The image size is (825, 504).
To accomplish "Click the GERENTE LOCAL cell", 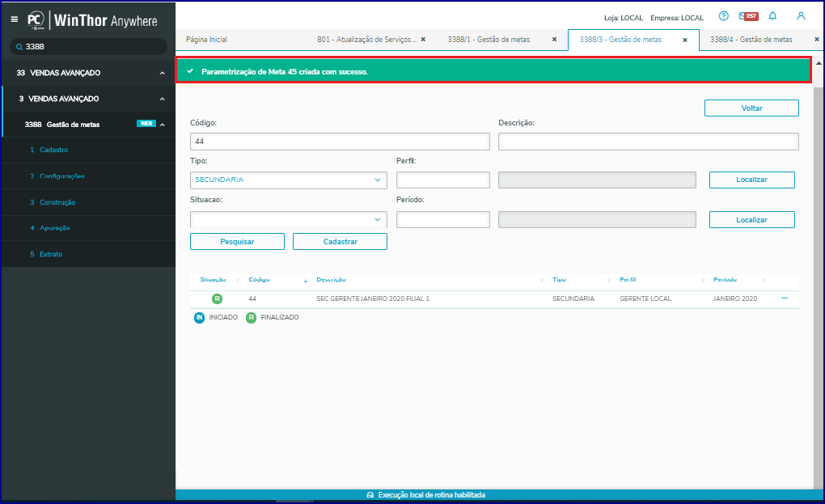I will [645, 299].
